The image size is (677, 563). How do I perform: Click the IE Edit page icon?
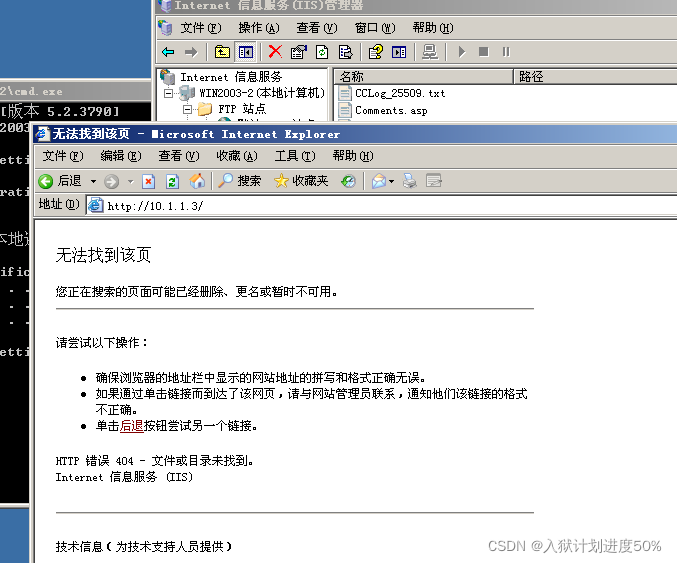pos(433,181)
